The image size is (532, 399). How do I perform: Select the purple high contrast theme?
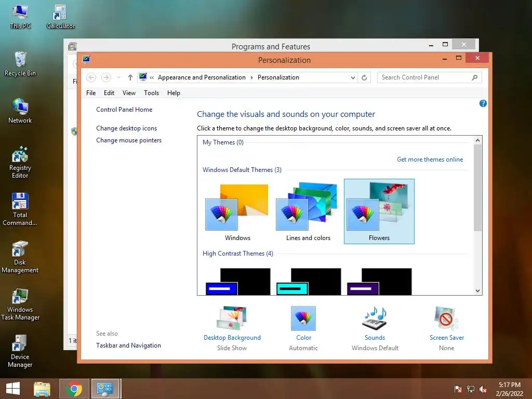379,281
